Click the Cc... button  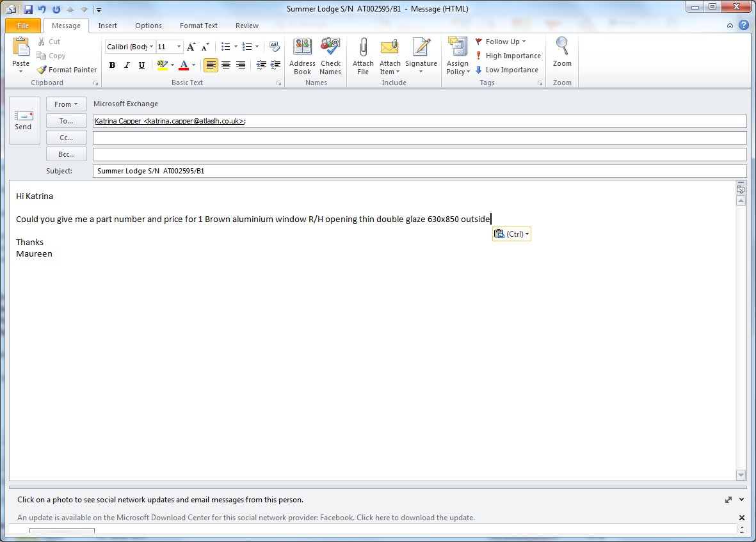pos(67,138)
